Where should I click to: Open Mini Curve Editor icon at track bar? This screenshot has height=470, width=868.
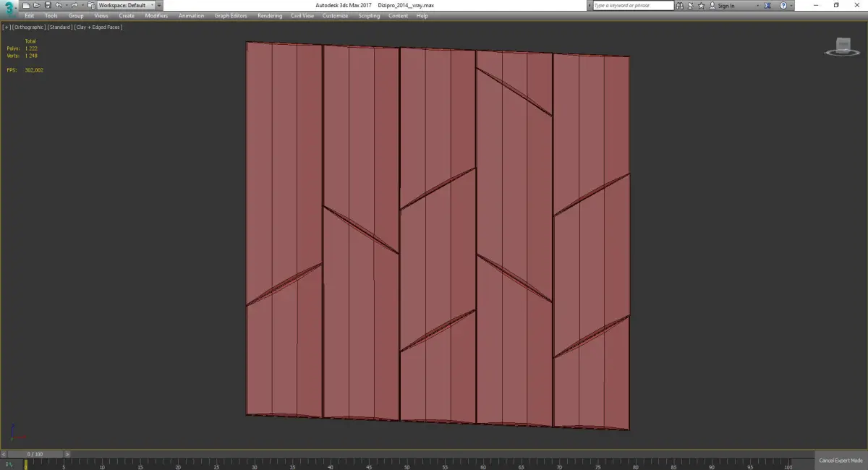point(9,464)
